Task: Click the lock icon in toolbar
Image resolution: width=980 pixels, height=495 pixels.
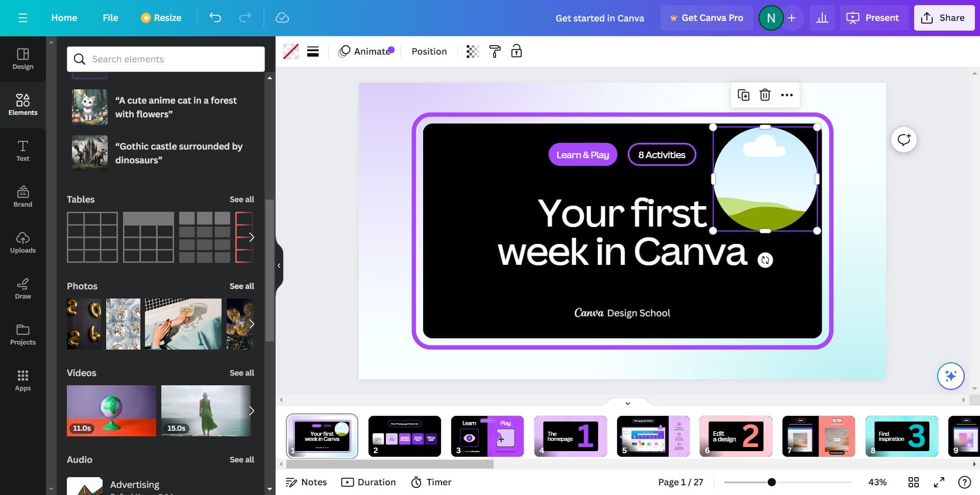Action: click(517, 52)
